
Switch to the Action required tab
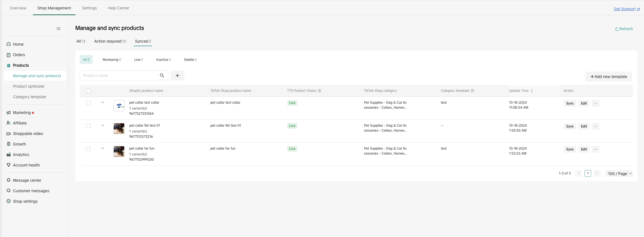point(110,41)
